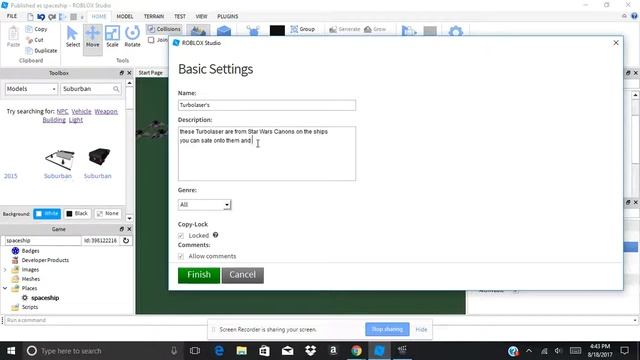
Task: Switch to the MODEL ribbon tab
Action: (x=124, y=16)
